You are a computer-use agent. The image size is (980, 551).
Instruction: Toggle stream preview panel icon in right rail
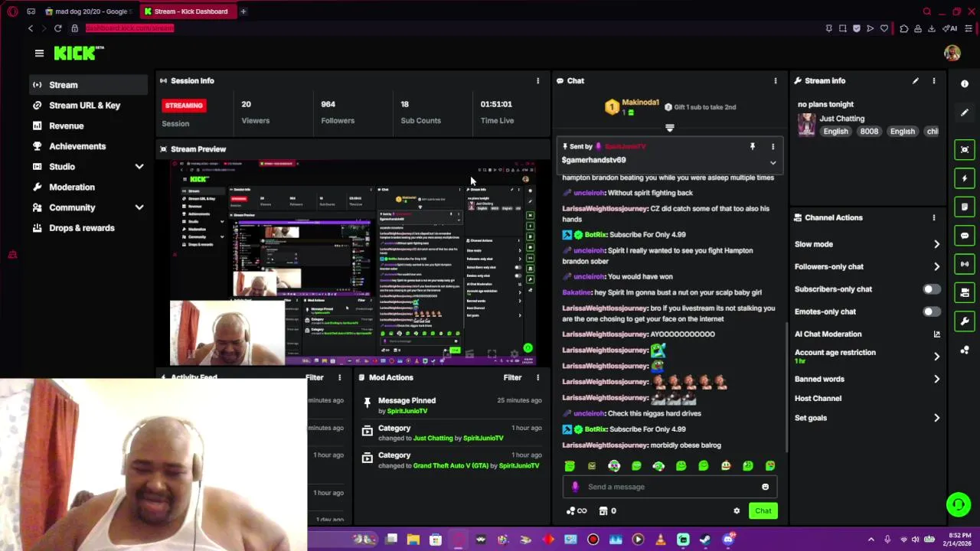coord(965,149)
